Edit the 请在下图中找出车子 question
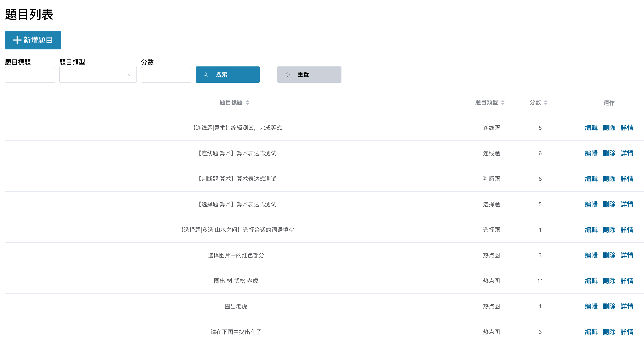The image size is (644, 344). pos(591,332)
